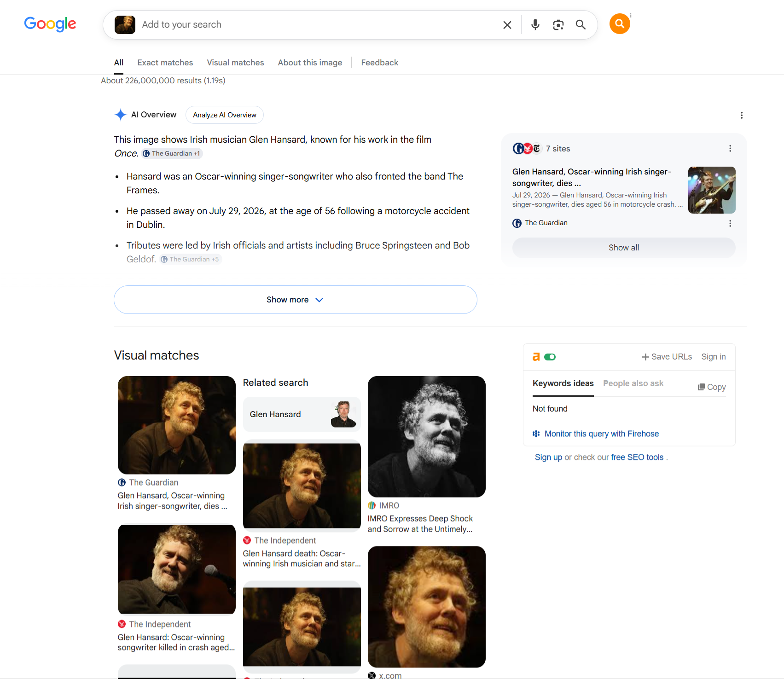Select the Keywords ideas tab

coord(563,383)
